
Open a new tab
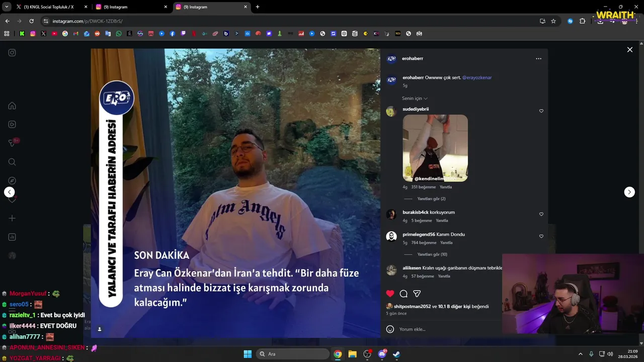tap(258, 7)
